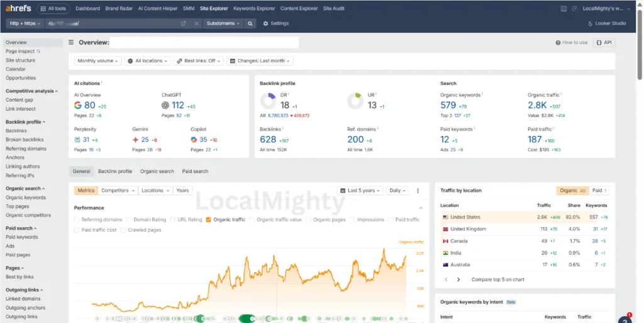Open the All tools grid menu
644x323 pixels.
53,8
